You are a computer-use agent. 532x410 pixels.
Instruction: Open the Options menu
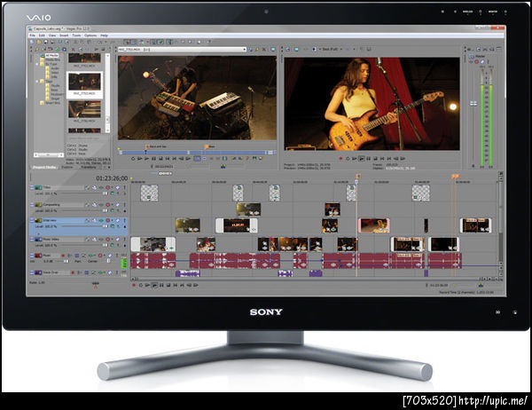click(x=90, y=35)
